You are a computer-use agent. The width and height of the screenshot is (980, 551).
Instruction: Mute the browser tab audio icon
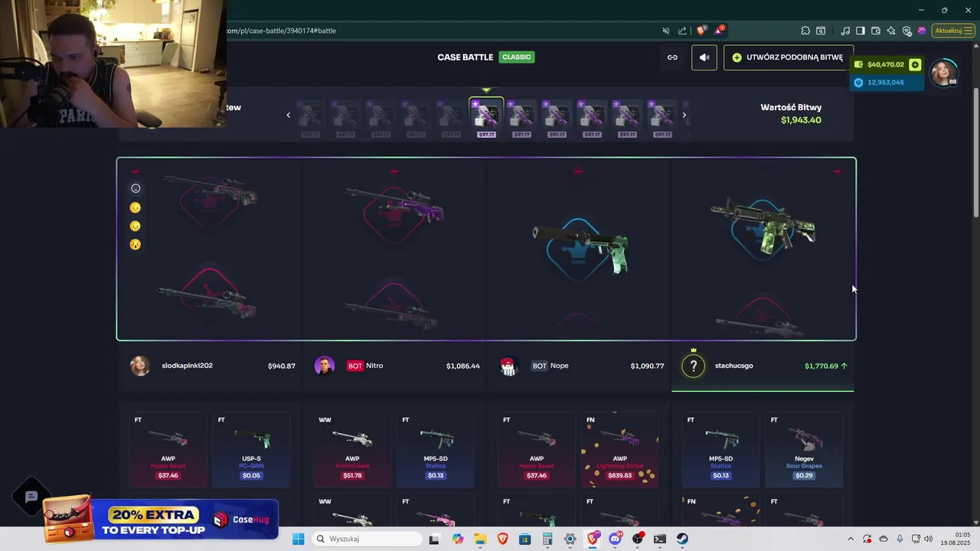[x=665, y=31]
